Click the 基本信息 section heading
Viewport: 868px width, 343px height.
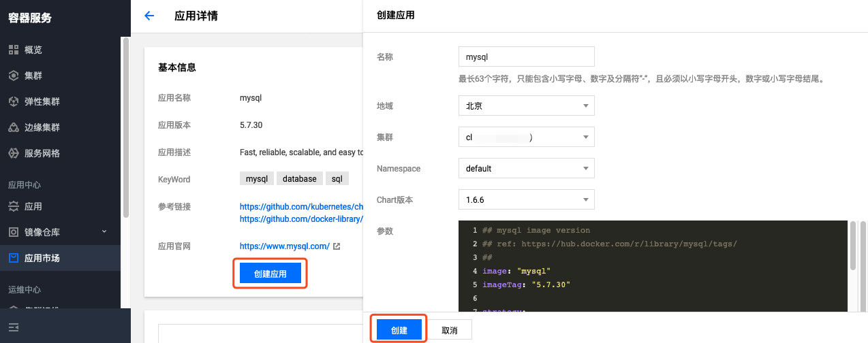tap(177, 67)
